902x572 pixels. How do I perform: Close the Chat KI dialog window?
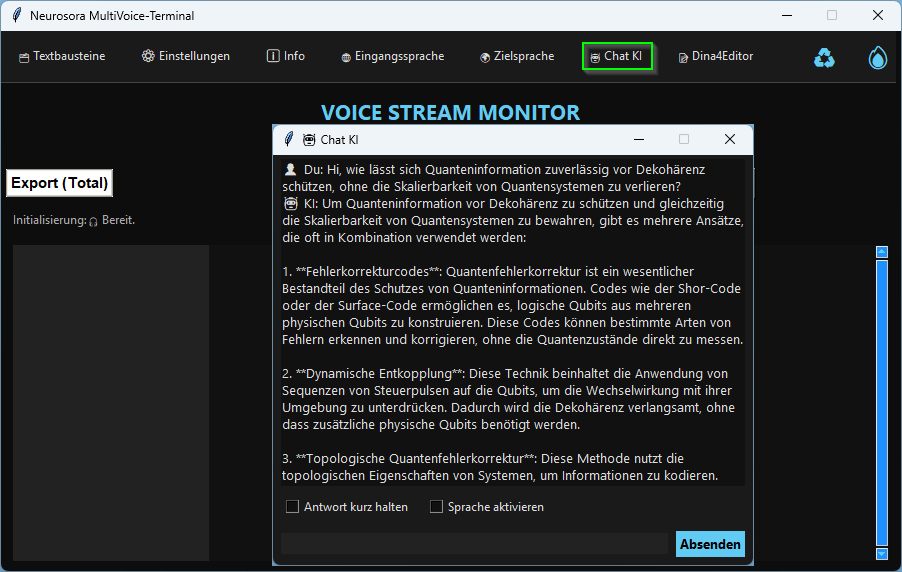730,139
